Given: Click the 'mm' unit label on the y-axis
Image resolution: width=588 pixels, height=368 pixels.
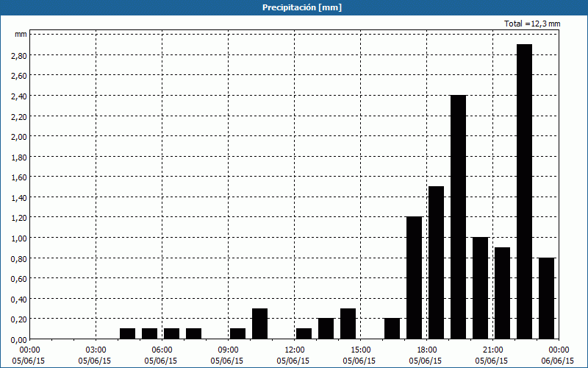Looking at the screenshot, I should (21, 34).
